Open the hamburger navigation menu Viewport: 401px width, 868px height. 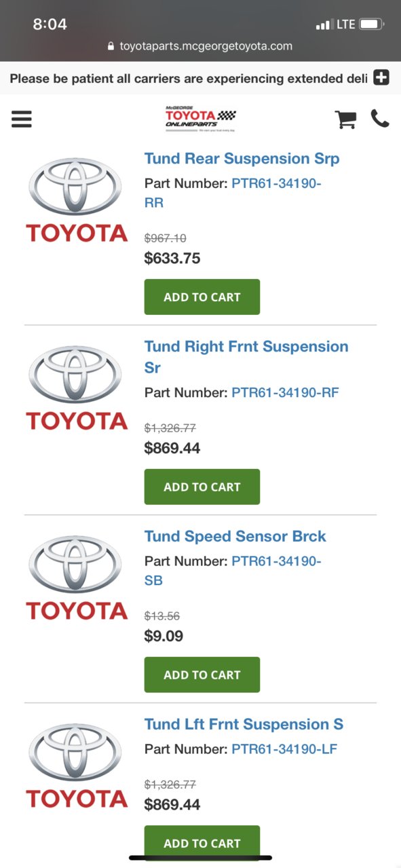click(x=22, y=119)
